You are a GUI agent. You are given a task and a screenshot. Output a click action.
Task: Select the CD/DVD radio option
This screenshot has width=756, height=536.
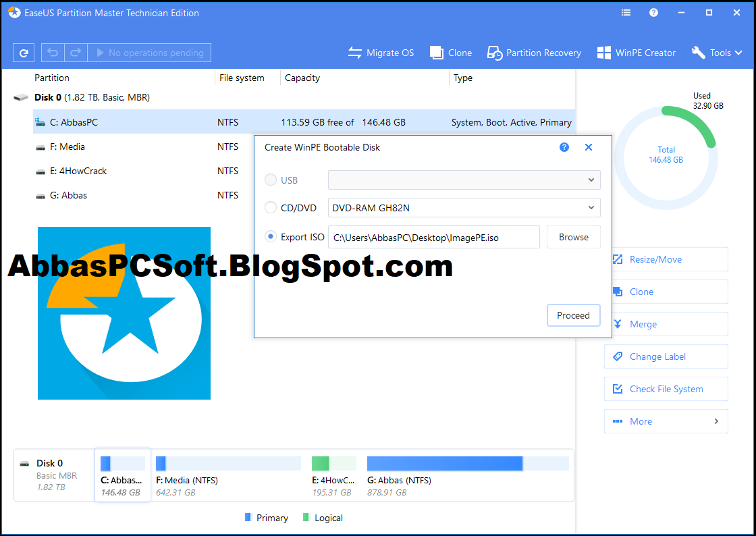[271, 208]
